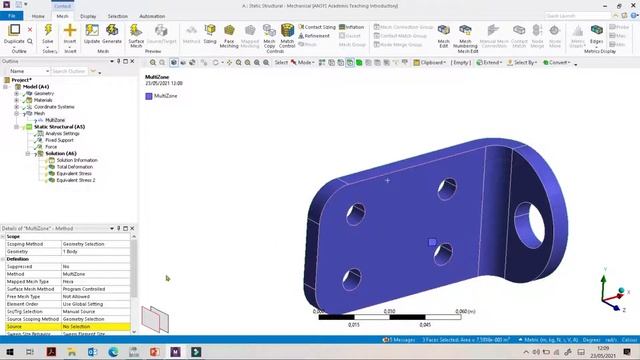The height and width of the screenshot is (360, 640).
Task: Click the Sizing mesh control icon
Action: (x=210, y=30)
